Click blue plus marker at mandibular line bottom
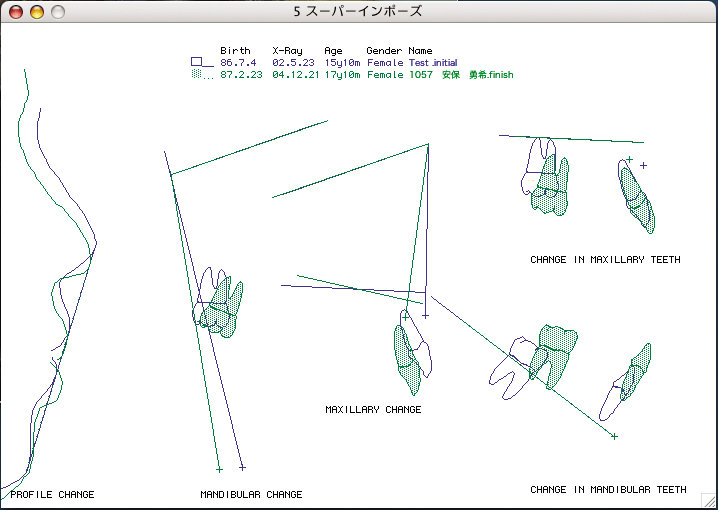This screenshot has width=718, height=510. 242,467
